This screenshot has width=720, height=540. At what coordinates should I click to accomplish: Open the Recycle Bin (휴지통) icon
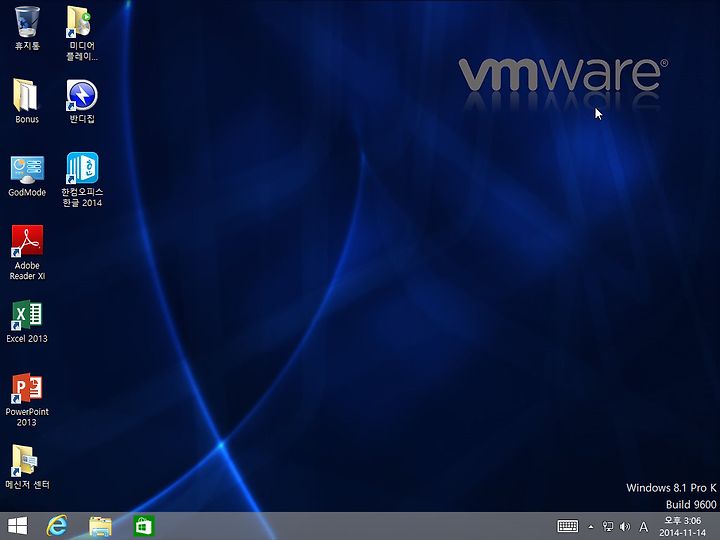[27, 28]
